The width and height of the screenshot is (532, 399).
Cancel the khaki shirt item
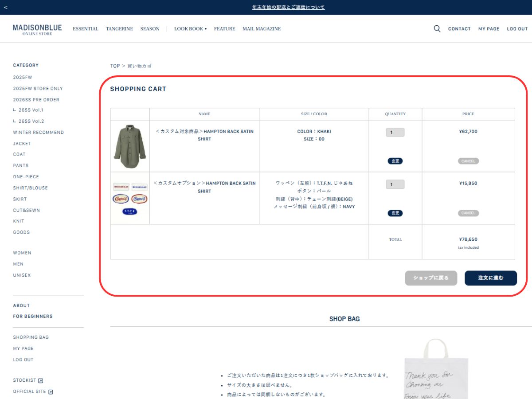point(468,161)
